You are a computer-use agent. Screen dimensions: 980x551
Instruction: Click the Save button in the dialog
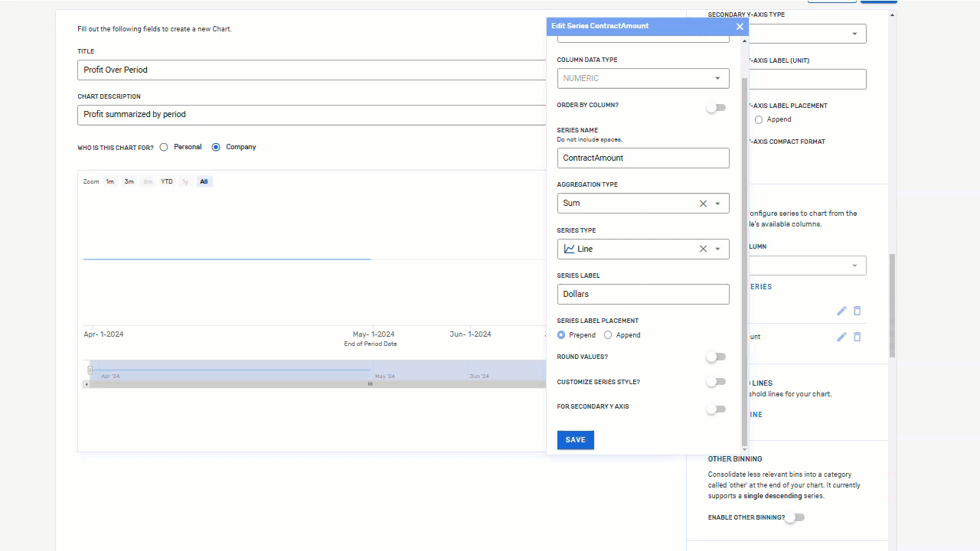[576, 440]
